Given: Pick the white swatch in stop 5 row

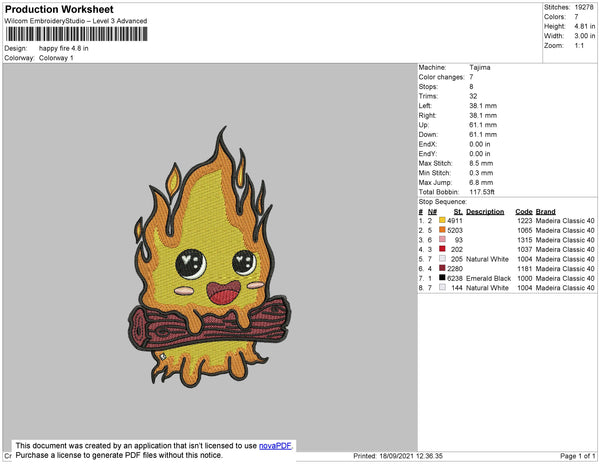Looking at the screenshot, I should pos(442,258).
